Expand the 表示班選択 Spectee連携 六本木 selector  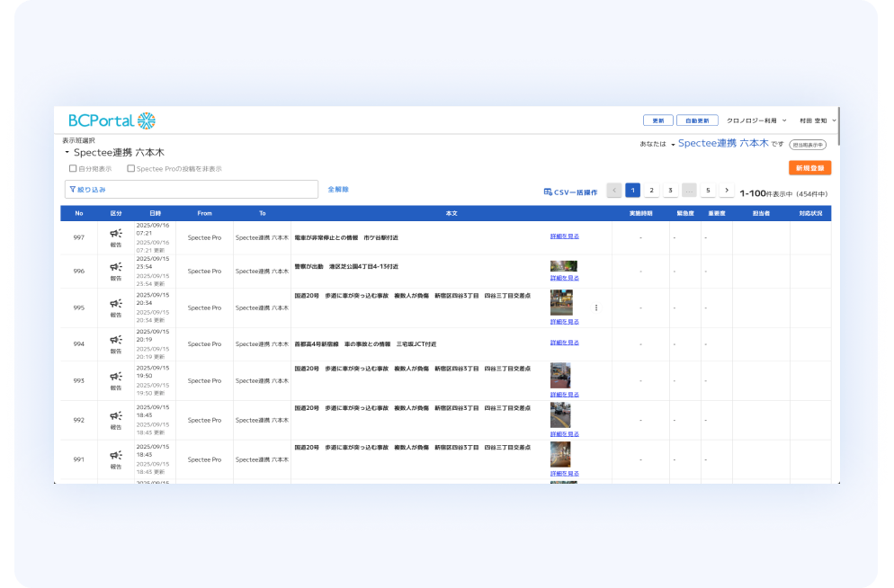click(x=67, y=153)
